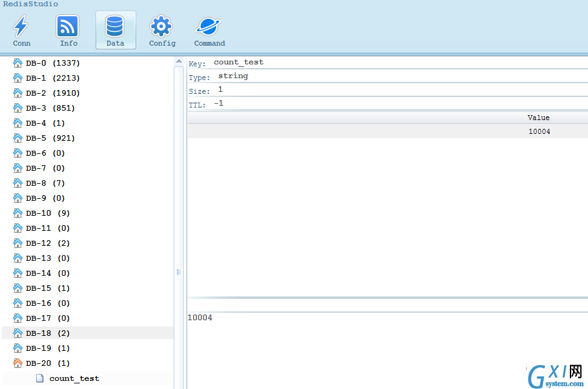
Task: Click the house icon beside DB-15
Action: point(17,288)
